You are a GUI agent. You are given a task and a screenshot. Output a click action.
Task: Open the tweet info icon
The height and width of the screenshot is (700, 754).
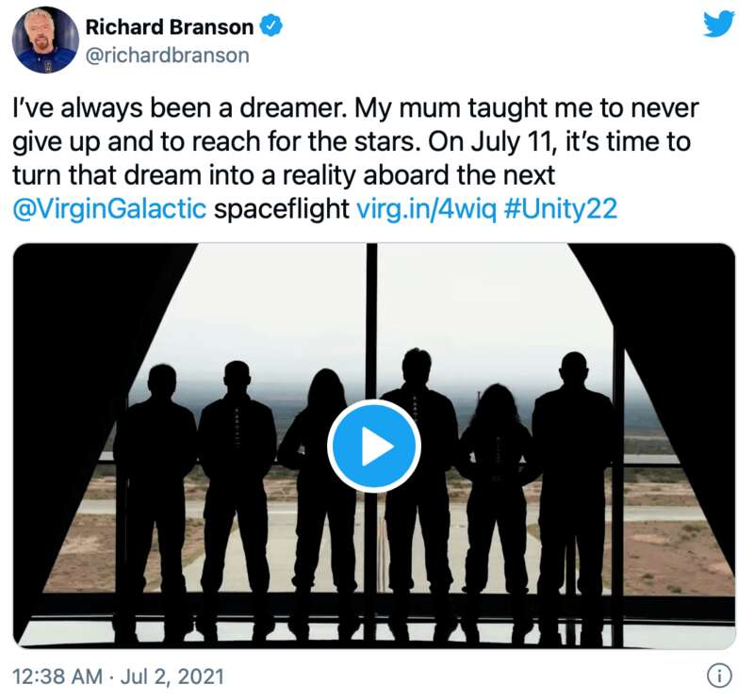coord(719,676)
